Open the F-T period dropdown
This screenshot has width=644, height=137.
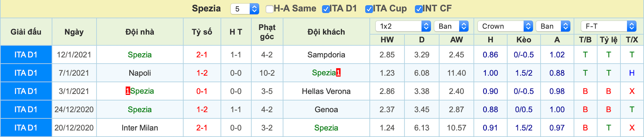(609, 26)
